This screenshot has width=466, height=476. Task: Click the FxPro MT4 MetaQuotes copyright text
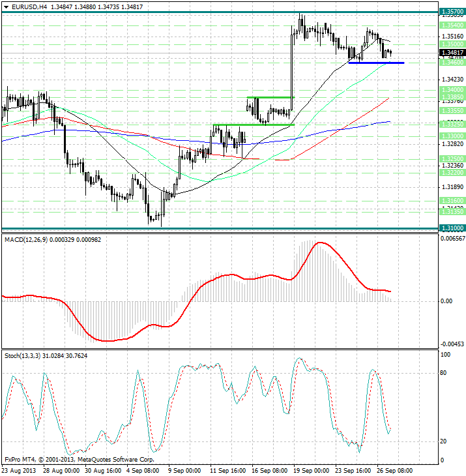(80, 460)
